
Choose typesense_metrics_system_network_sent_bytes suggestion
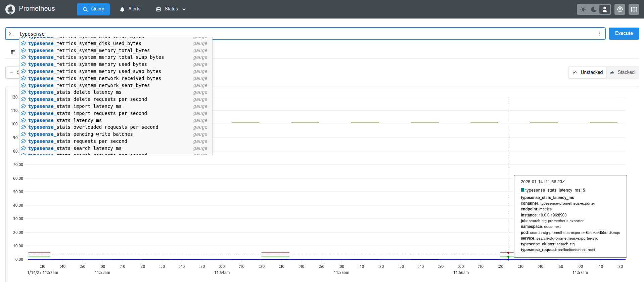116,85
